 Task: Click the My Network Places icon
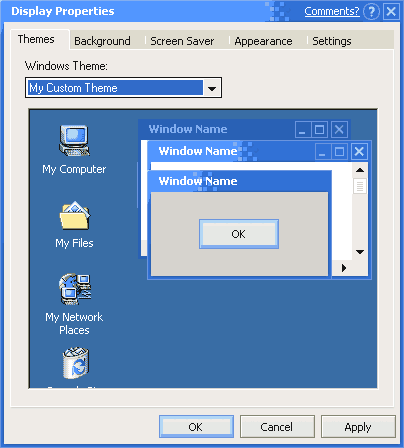(75, 289)
